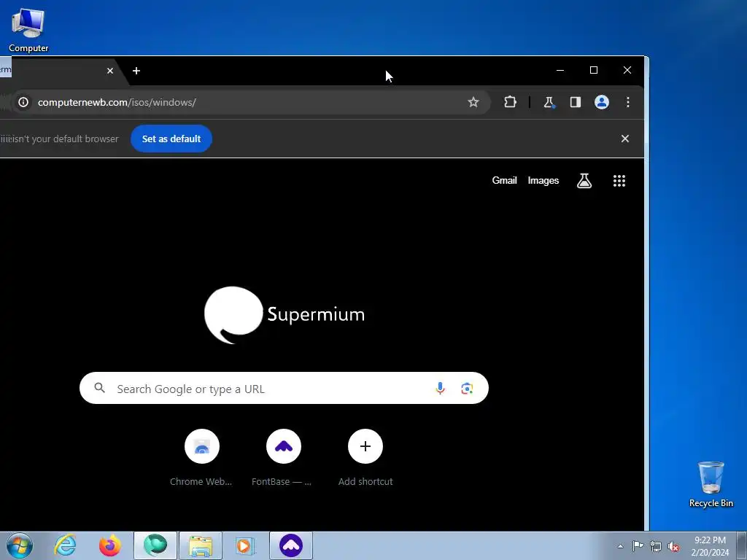Screen dimensions: 747x560
Task: Click the Action Center flag tray icon
Action: (x=638, y=546)
